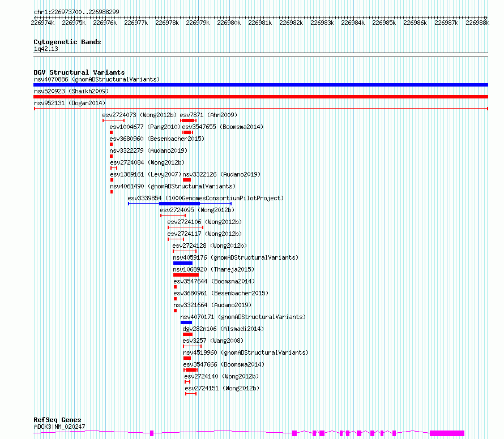Click the nsv4070886 blue variant bar
This screenshot has height=439, width=504.
(x=260, y=85)
